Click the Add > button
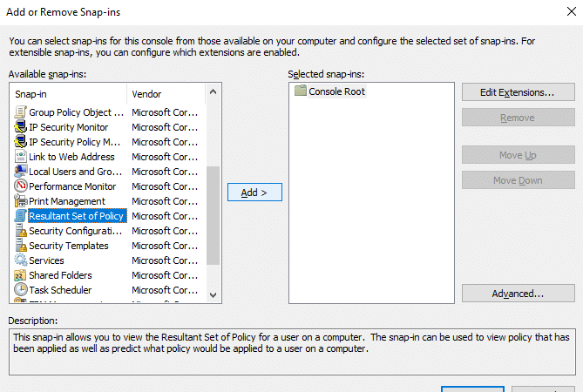Image resolution: width=583 pixels, height=392 pixels. click(254, 193)
